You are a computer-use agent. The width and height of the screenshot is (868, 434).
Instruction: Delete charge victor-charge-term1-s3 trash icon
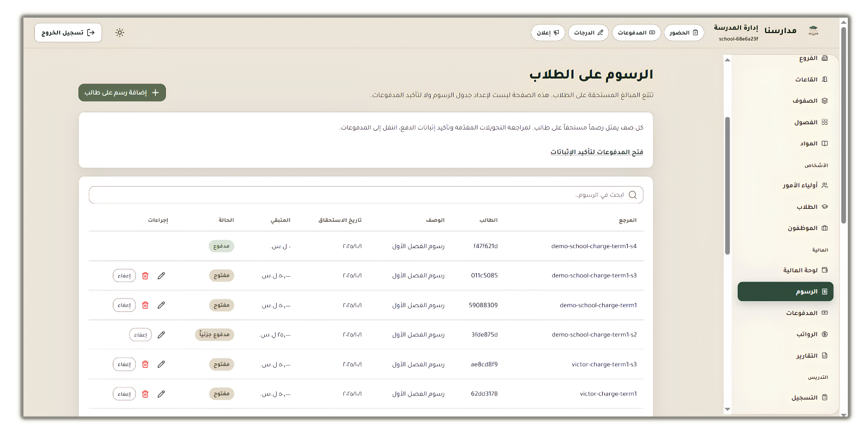(145, 365)
